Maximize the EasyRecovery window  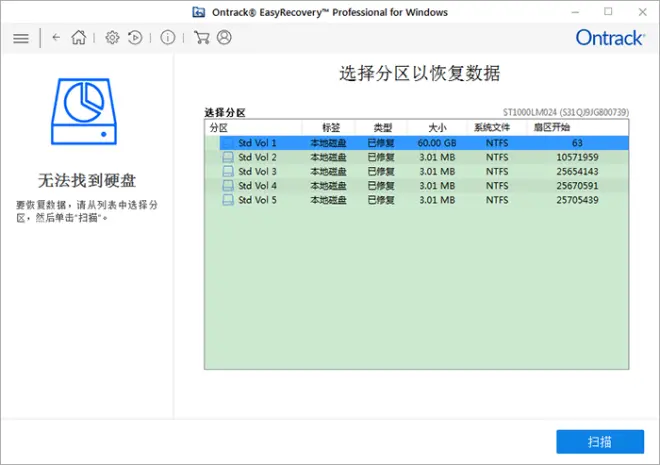pos(608,12)
